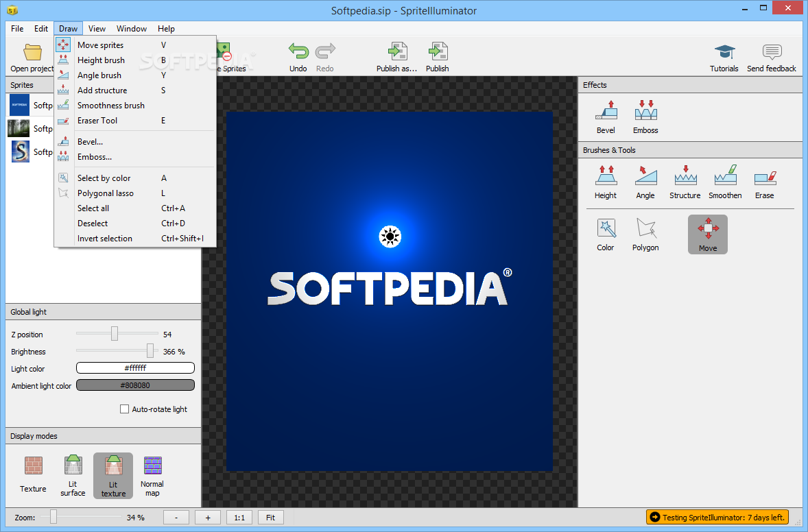808x532 pixels.
Task: Apply the Emboss effect icon
Action: [x=645, y=110]
